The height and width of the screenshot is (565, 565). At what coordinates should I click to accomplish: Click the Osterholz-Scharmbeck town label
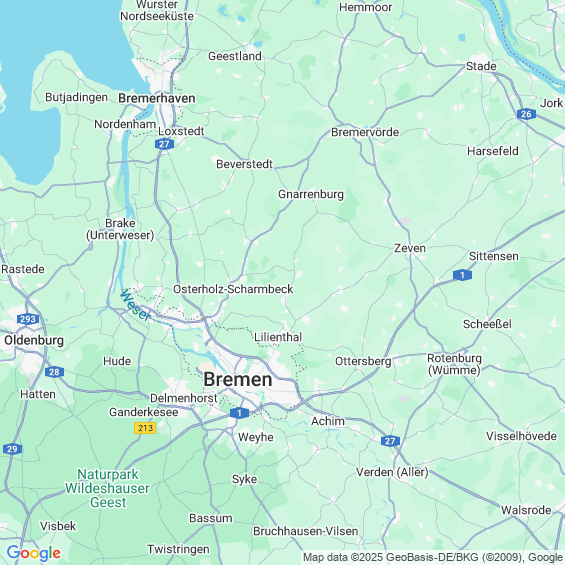coord(233,289)
